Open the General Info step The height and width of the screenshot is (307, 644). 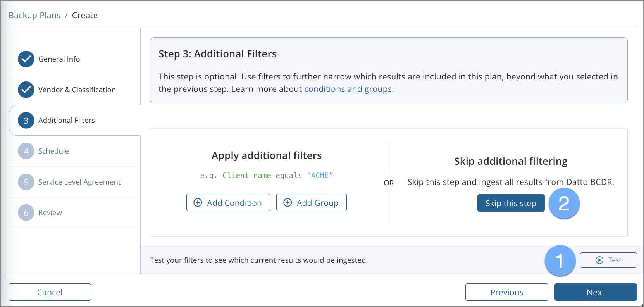coord(59,59)
